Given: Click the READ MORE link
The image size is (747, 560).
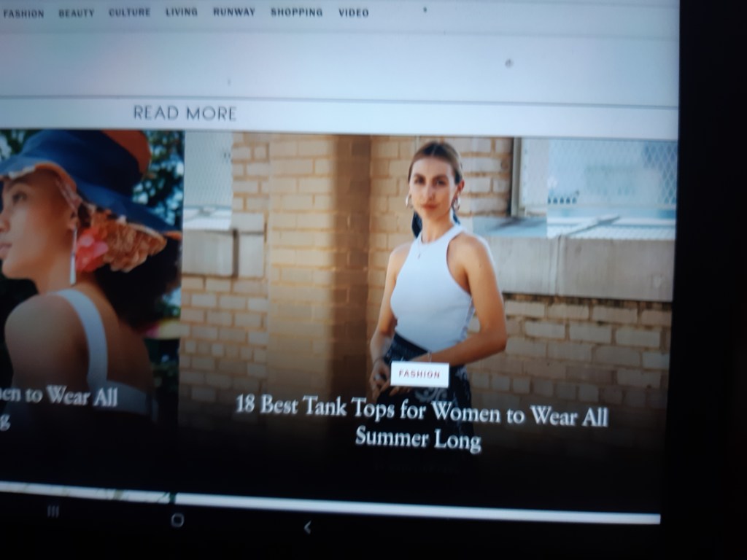Looking at the screenshot, I should tap(185, 113).
